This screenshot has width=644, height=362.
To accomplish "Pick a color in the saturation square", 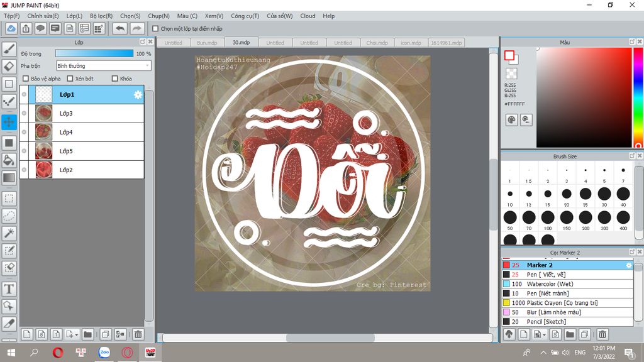I will click(x=584, y=97).
